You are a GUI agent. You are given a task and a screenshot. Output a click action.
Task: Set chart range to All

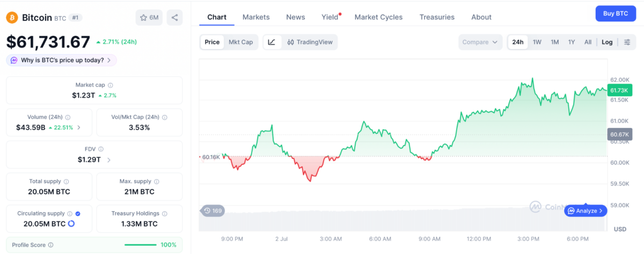[588, 42]
